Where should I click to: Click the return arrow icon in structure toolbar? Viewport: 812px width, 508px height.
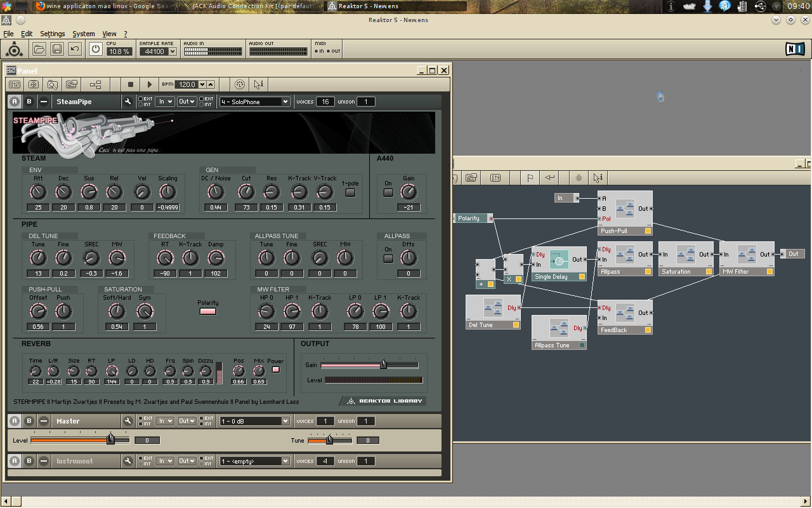click(549, 178)
